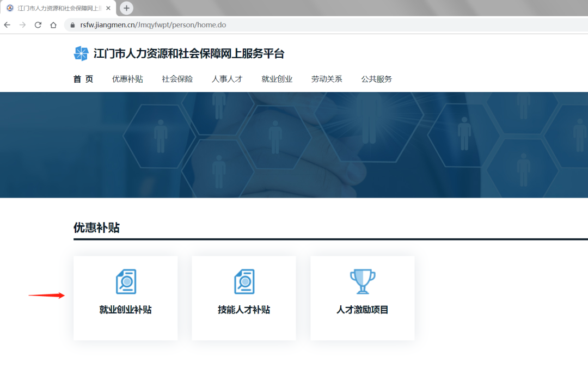This screenshot has height=375, width=588.
Task: Click the blue pinwheel site logo
Action: (81, 53)
